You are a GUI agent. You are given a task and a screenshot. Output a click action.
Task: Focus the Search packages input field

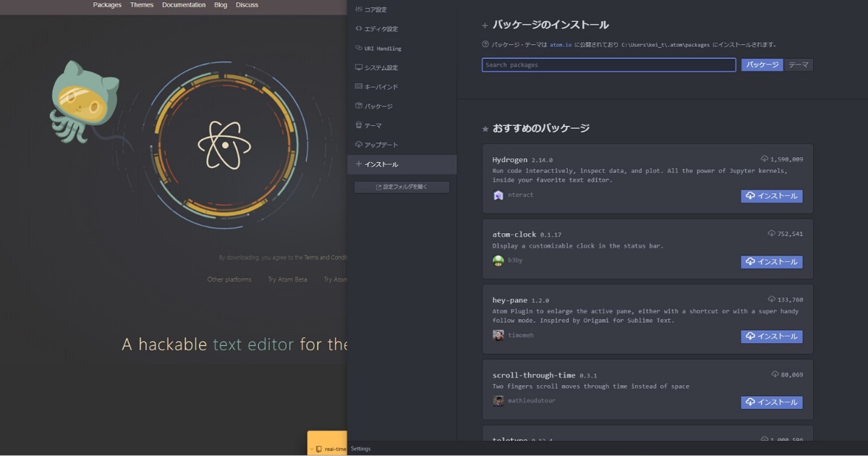click(x=608, y=65)
